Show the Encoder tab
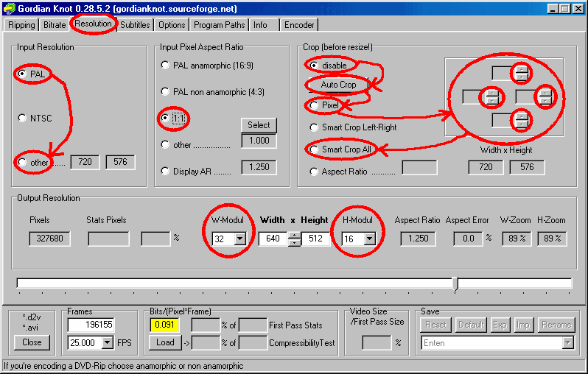This screenshot has height=374, width=588. (299, 25)
